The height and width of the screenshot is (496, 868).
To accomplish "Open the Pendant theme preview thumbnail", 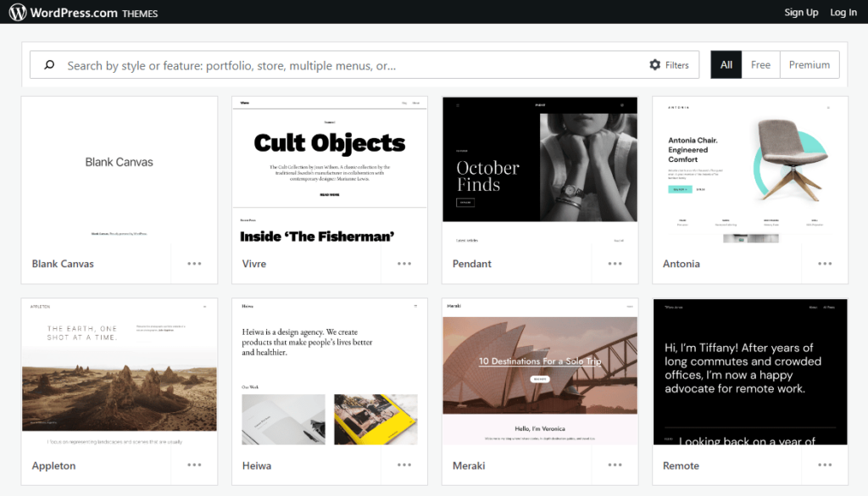I will click(540, 170).
